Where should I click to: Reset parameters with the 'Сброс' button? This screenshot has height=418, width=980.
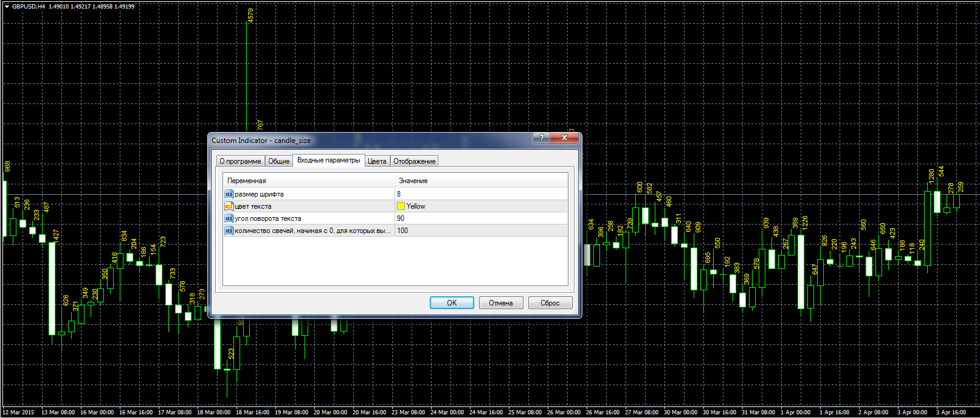550,303
